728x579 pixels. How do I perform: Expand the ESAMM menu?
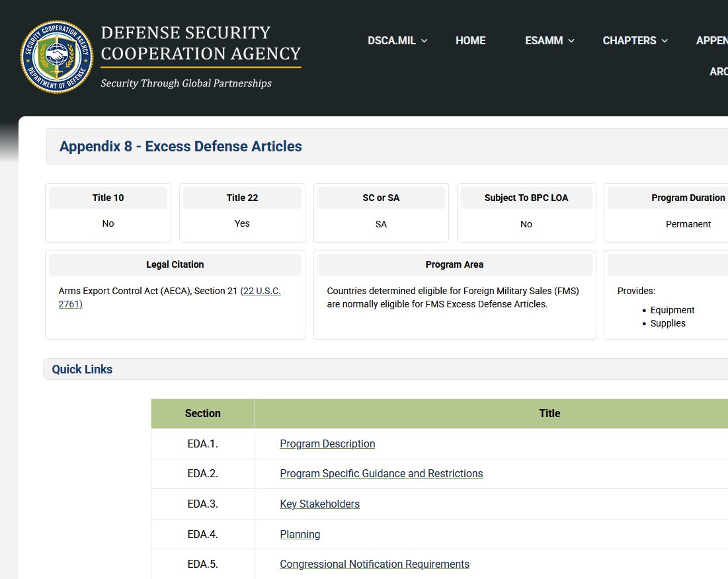pyautogui.click(x=549, y=41)
